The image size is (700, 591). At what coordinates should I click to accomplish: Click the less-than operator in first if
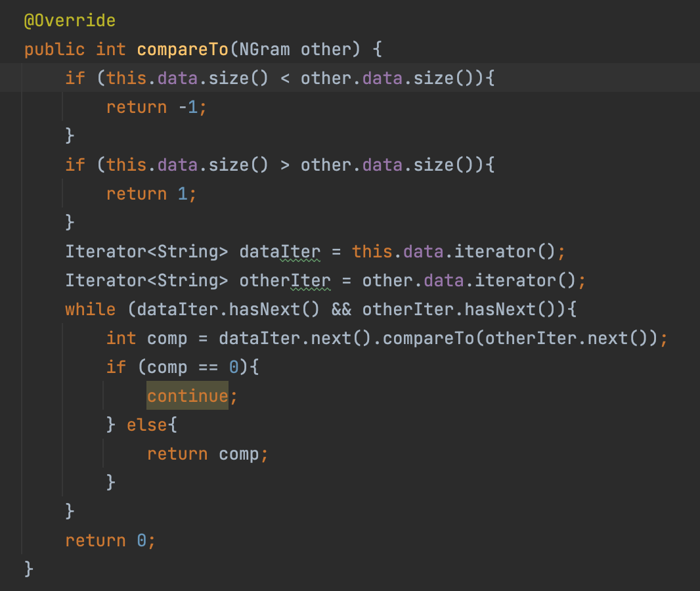pos(285,78)
